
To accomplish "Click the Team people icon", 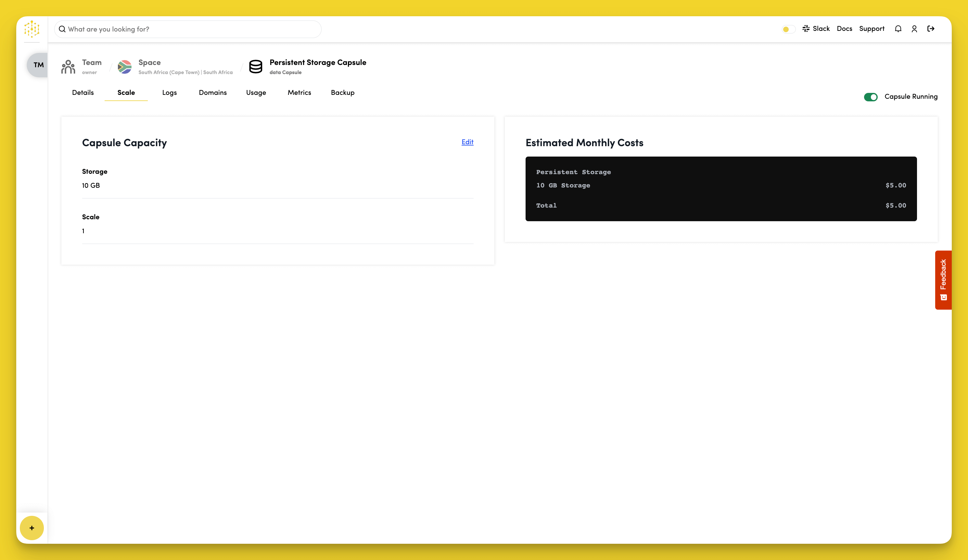I will pyautogui.click(x=68, y=67).
